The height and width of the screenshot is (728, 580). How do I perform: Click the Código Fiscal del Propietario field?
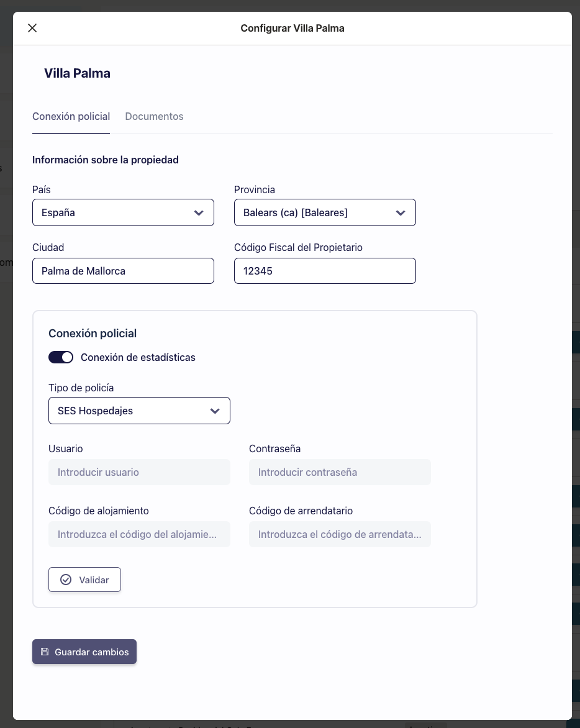coord(325,271)
